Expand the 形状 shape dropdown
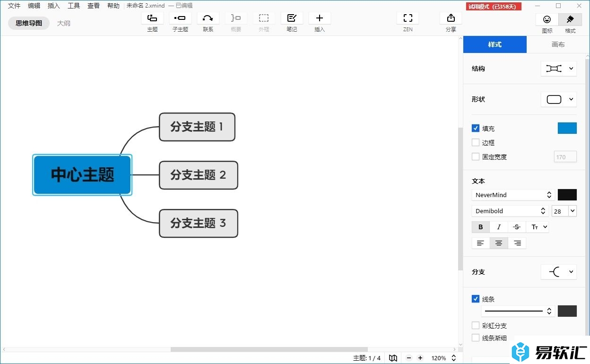Screen dimensions: 590x364 559,99
